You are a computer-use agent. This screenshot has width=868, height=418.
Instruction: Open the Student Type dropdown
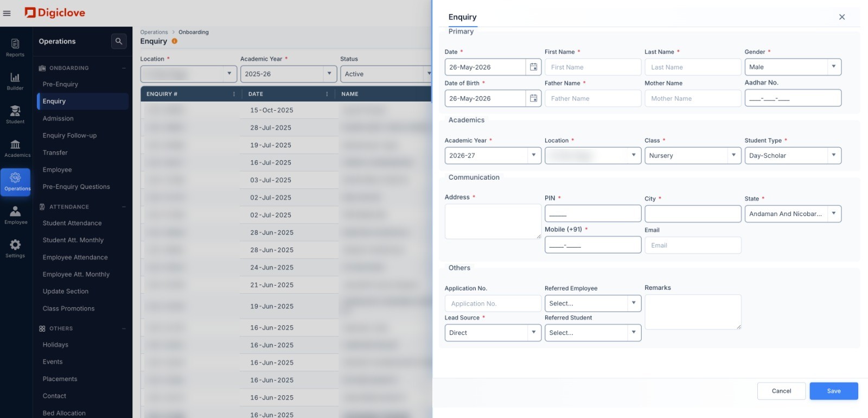pos(793,155)
